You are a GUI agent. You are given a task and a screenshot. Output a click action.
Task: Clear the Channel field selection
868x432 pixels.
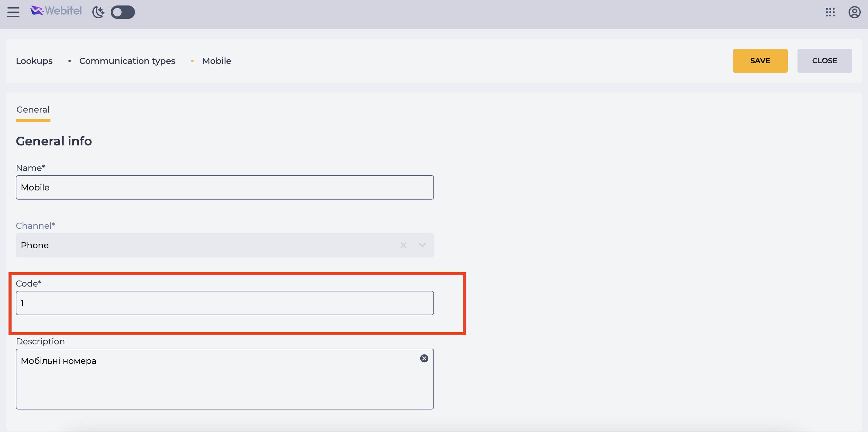click(x=403, y=245)
